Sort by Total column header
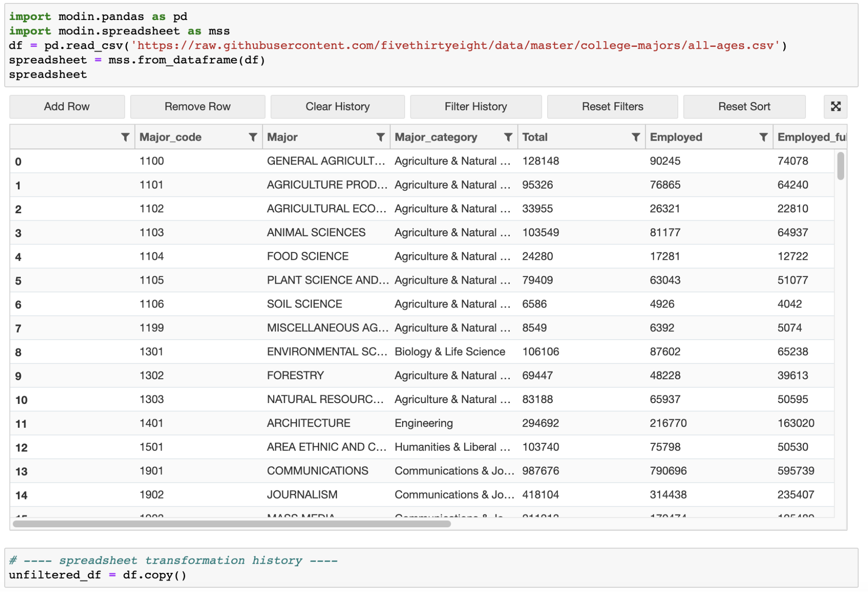The image size is (868, 592). (535, 137)
